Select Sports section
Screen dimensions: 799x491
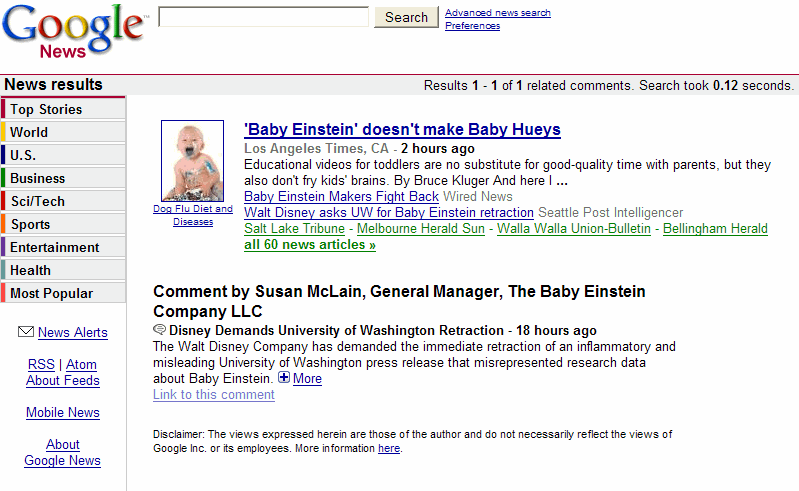click(x=64, y=224)
